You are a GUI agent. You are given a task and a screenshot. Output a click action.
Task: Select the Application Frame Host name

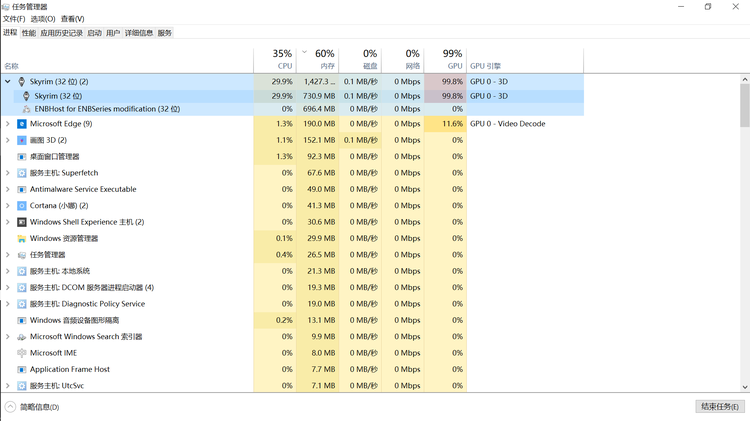(70, 369)
